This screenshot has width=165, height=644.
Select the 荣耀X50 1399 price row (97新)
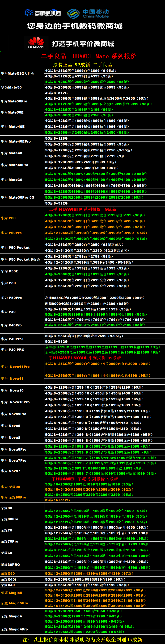[x=104, y=574]
